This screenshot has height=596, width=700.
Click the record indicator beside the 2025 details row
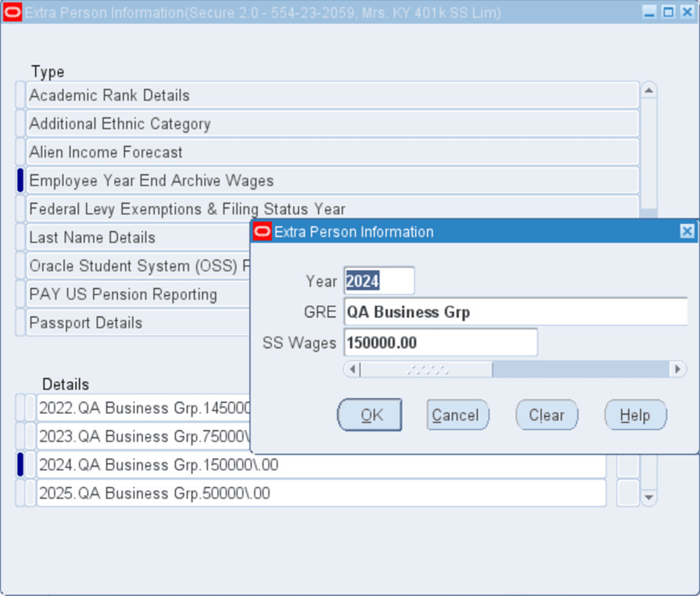coord(20,493)
